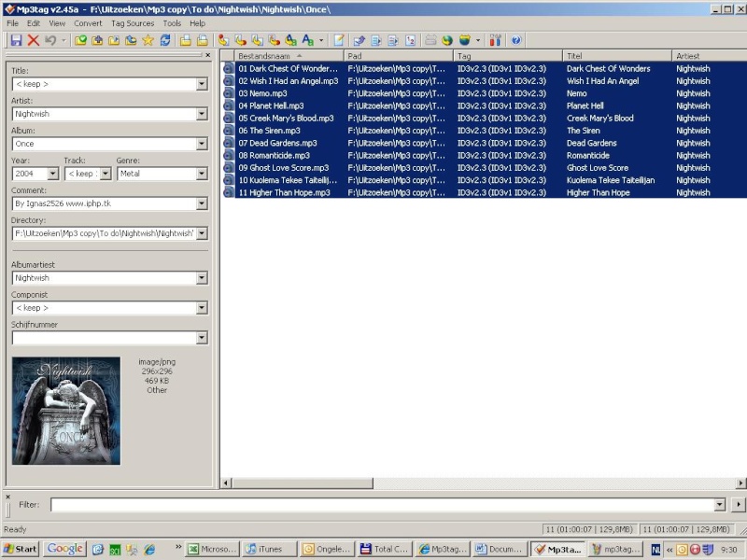Open options with the tools icon
The height and width of the screenshot is (560, 747).
[496, 40]
